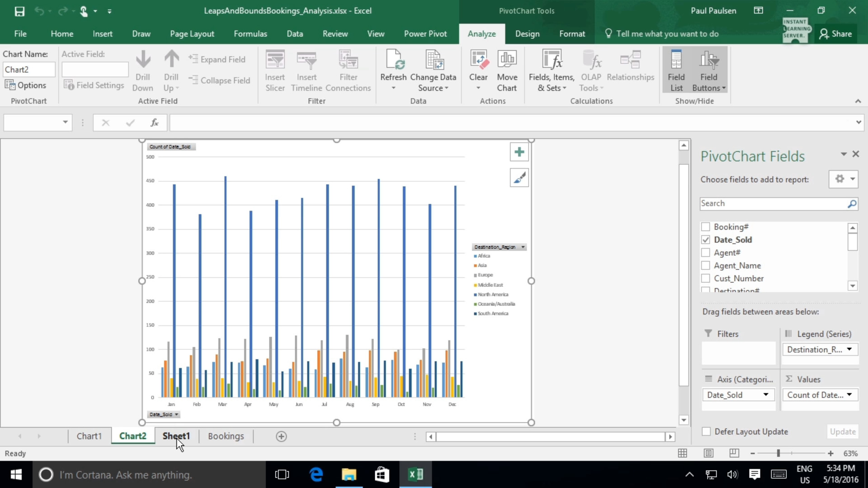Enable the Booking# field checkbox
This screenshot has height=488, width=868.
tap(706, 226)
